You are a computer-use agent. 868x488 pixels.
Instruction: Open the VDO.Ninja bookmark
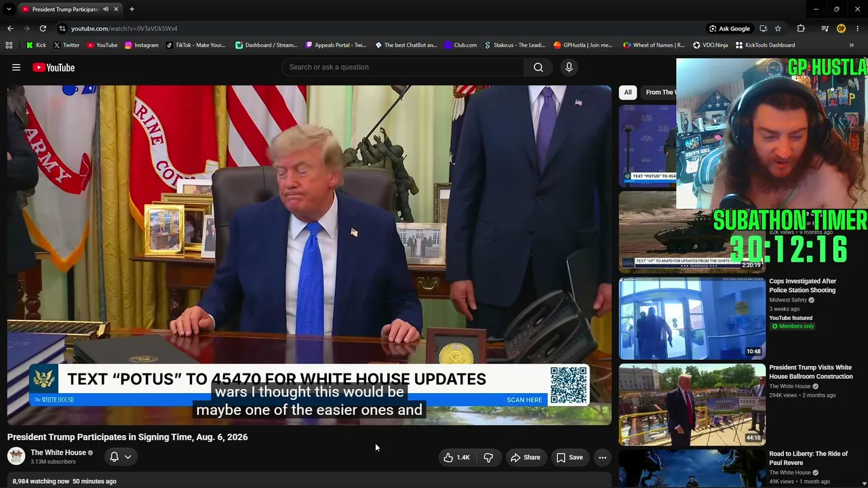(710, 45)
